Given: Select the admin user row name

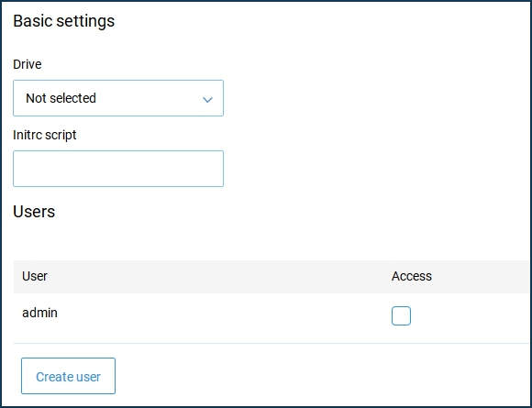Looking at the screenshot, I should [x=39, y=313].
